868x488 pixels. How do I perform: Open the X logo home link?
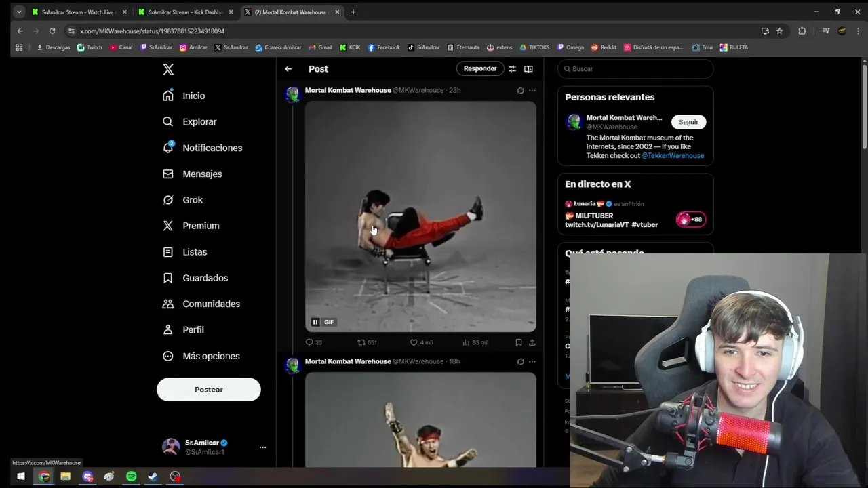coord(168,69)
